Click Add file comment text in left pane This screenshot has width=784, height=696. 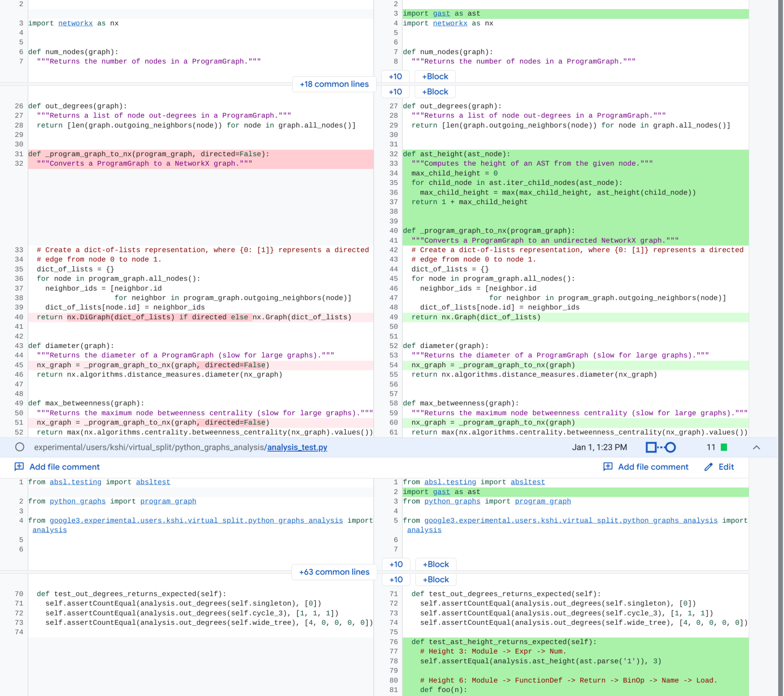click(65, 467)
